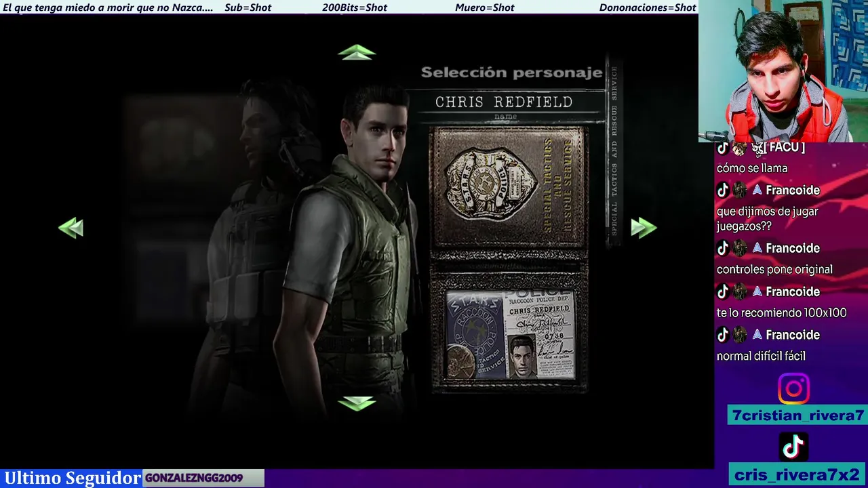Click the green down arrow below Chris
Image resolution: width=868 pixels, height=488 pixels.
click(x=357, y=404)
